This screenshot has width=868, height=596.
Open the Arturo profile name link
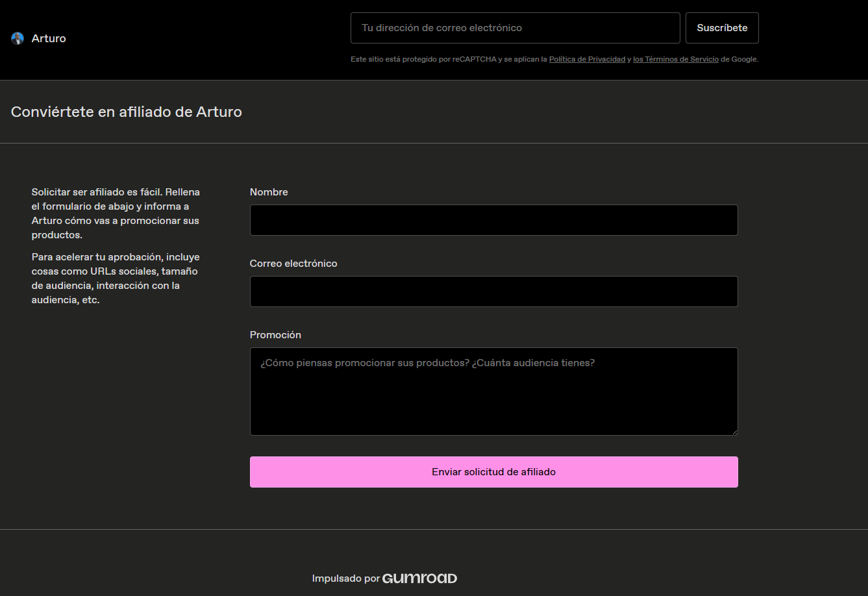point(49,38)
